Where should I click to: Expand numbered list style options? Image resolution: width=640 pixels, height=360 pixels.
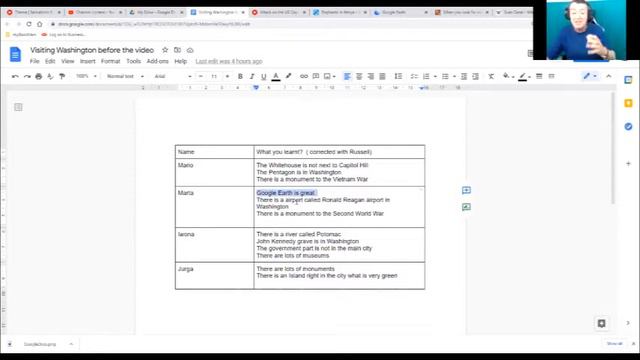pos(435,76)
